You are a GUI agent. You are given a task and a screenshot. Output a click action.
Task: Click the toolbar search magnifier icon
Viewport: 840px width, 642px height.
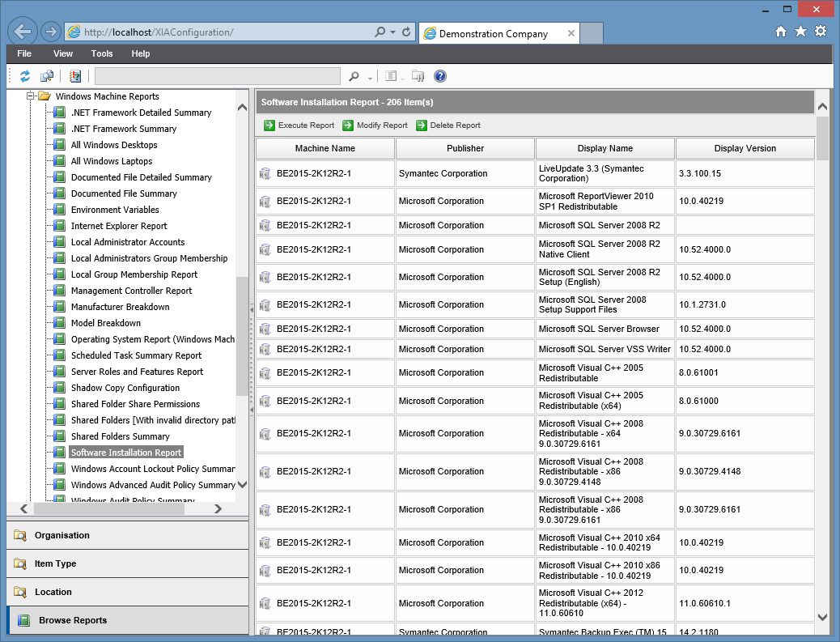(354, 76)
